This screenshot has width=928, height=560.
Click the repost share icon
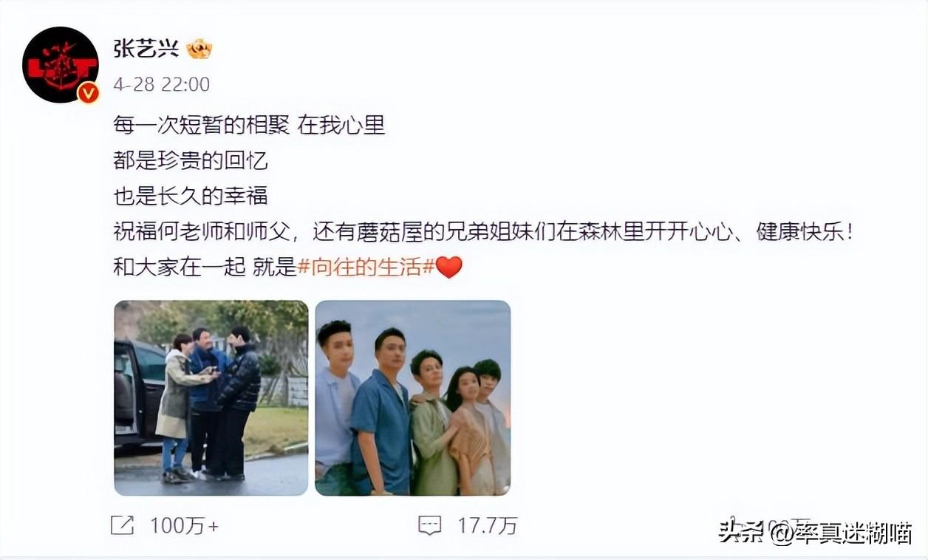tap(122, 525)
